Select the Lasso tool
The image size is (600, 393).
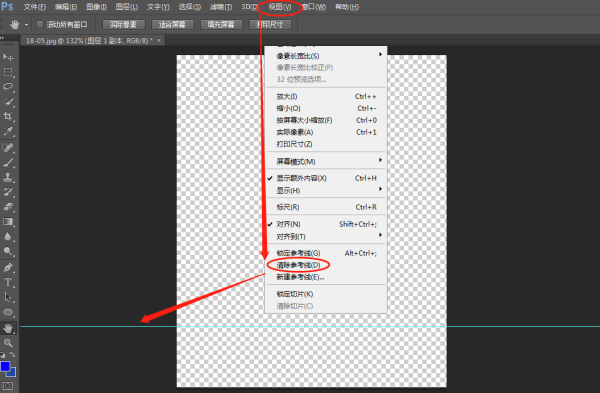pyautogui.click(x=8, y=87)
